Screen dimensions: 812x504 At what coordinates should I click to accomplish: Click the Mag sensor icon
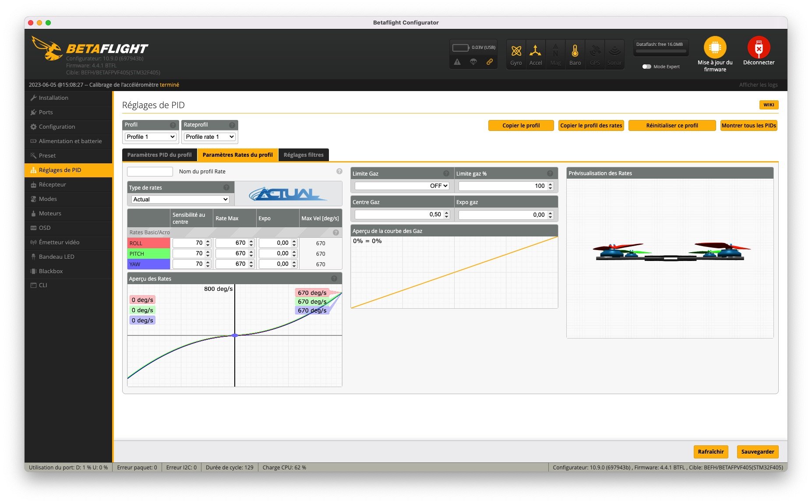(x=555, y=51)
